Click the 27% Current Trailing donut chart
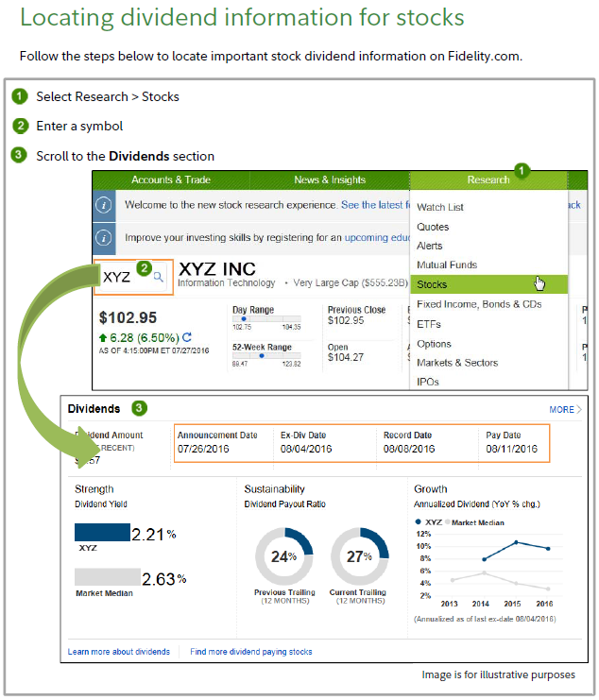 tap(359, 556)
